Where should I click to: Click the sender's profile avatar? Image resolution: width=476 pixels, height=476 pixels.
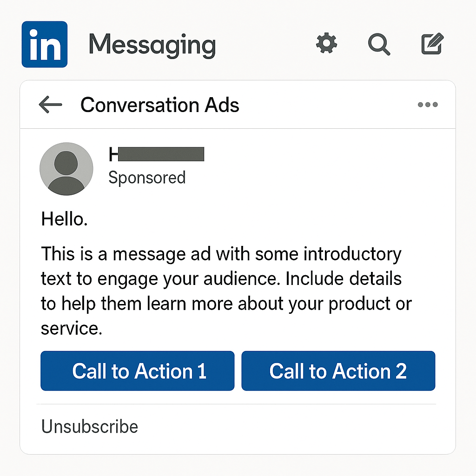(66, 168)
